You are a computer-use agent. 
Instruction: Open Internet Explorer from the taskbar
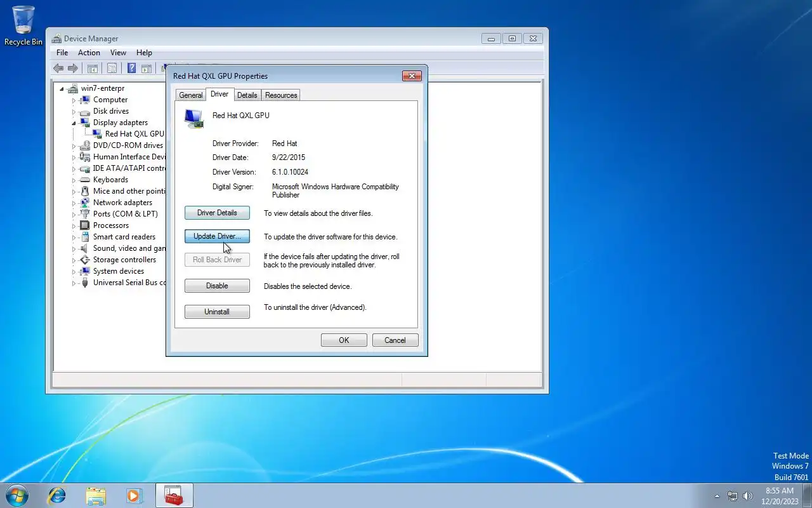57,495
